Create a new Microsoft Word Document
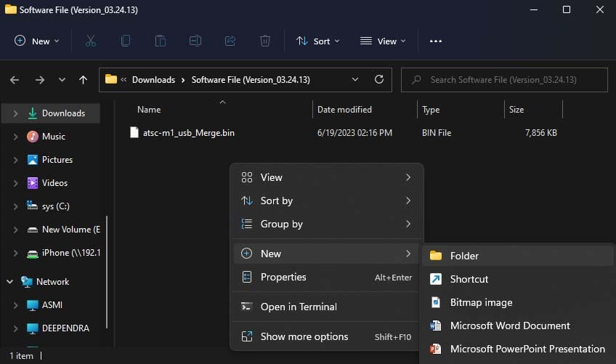The width and height of the screenshot is (616, 364). click(x=509, y=325)
